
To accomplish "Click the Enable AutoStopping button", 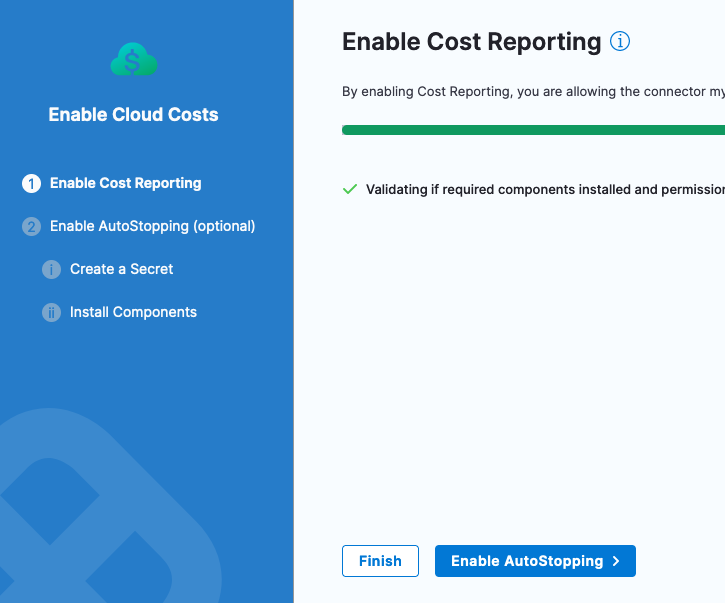I will click(x=535, y=561).
